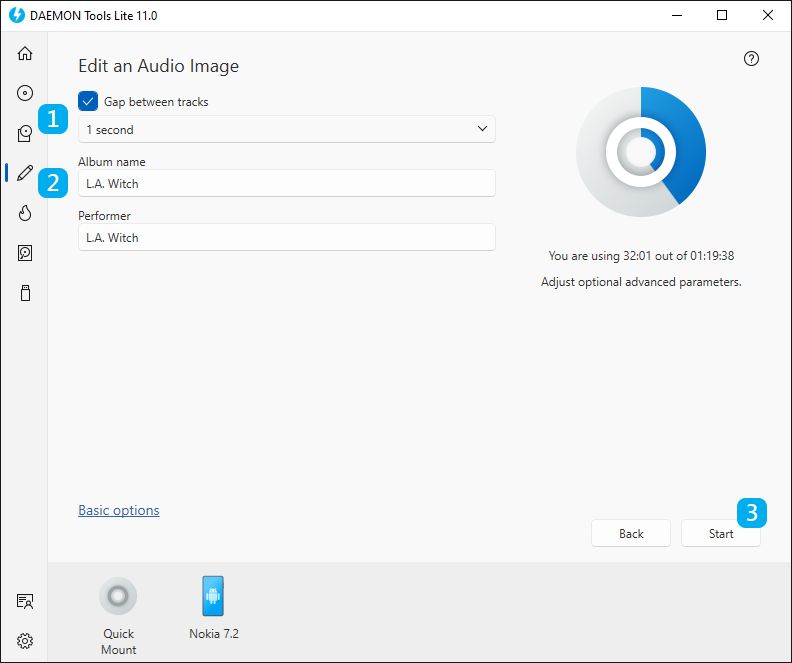Click the DAEMON Tools lightning logo
The height and width of the screenshot is (663, 792).
[x=17, y=15]
